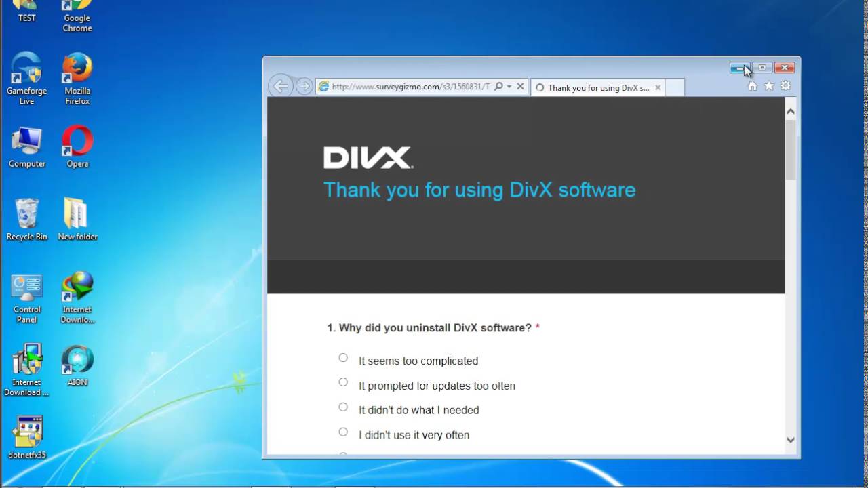868x488 pixels.
Task: Open the TEST desktop shortcut
Action: pos(26,11)
